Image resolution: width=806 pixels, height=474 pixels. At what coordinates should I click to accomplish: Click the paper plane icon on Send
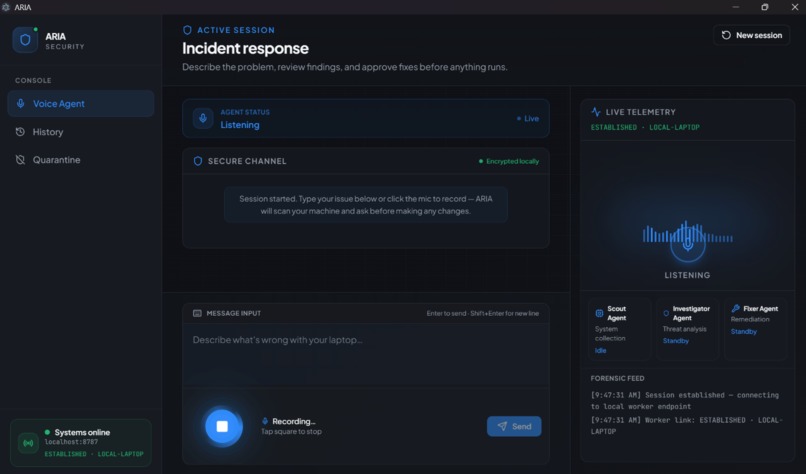pos(502,426)
